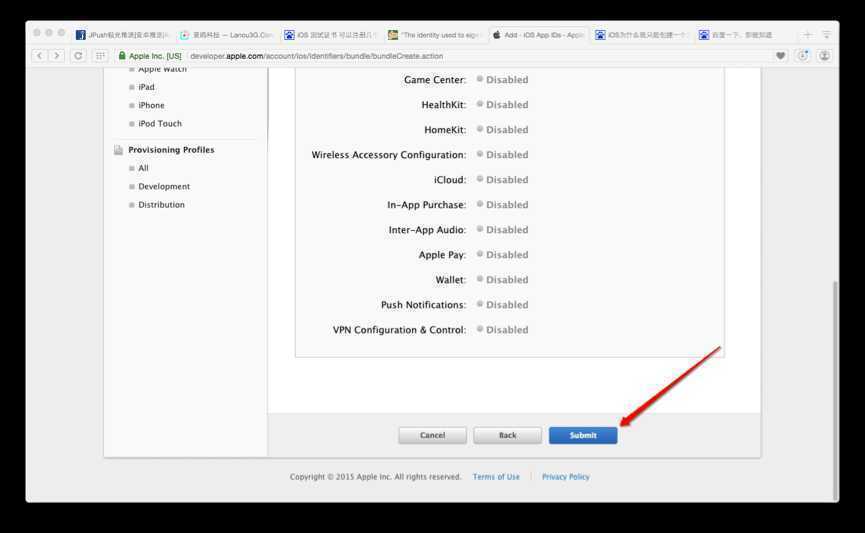Click the iCloud label

(x=450, y=180)
